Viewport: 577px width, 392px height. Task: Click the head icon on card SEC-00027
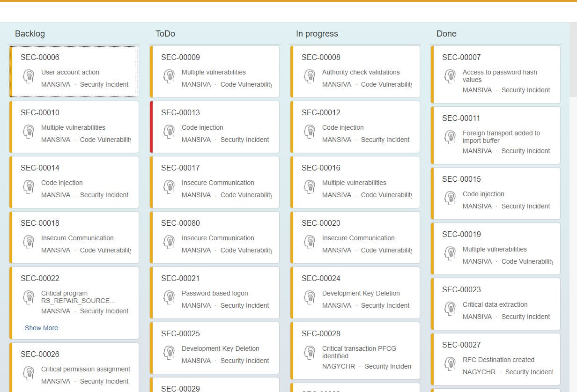click(x=451, y=363)
